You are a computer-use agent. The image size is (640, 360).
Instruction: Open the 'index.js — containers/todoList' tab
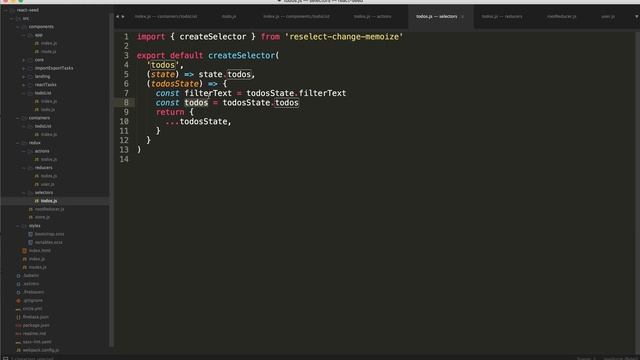[x=166, y=17]
